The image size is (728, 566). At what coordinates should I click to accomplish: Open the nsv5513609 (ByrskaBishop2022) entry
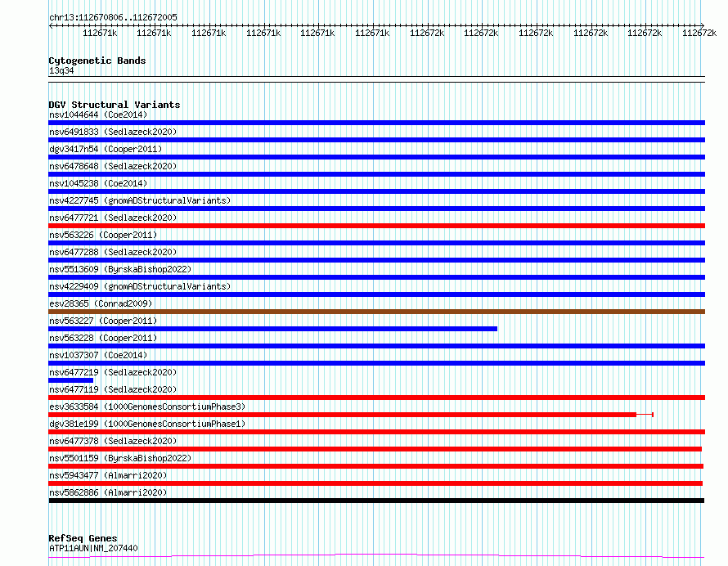[x=120, y=269]
